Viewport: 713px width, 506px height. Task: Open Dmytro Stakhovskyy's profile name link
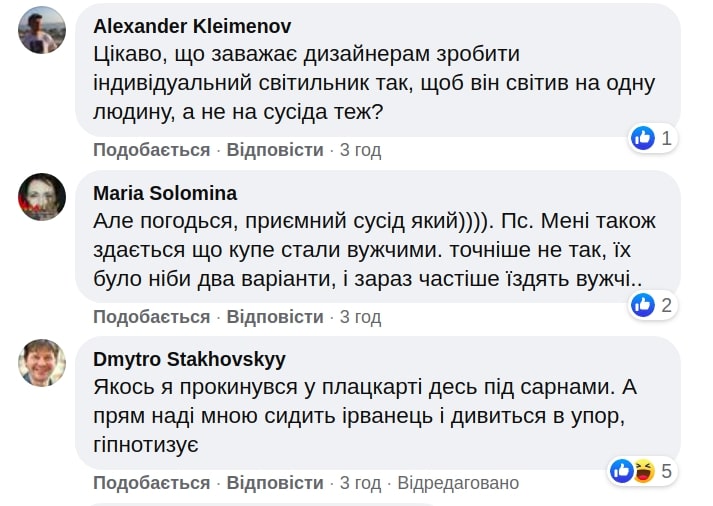pos(189,359)
